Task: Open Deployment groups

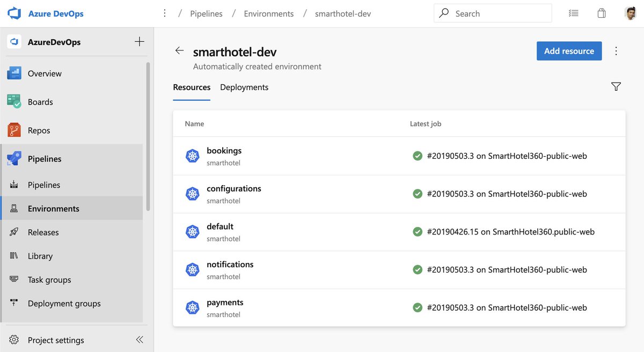Action: [64, 303]
